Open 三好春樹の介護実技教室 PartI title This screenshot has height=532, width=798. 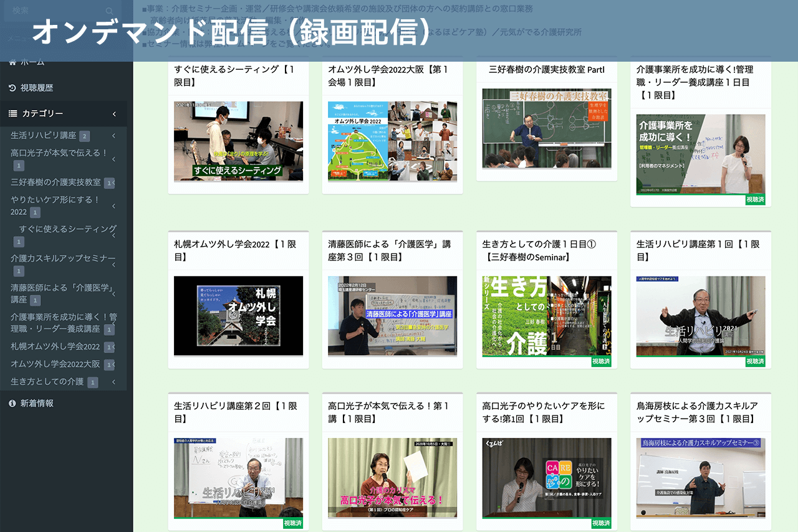[547, 70]
